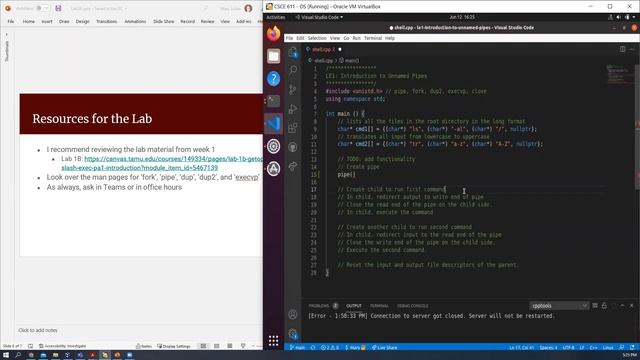640x360 pixels.
Task: Open Run and Debug view in VS Code
Action: point(293,109)
